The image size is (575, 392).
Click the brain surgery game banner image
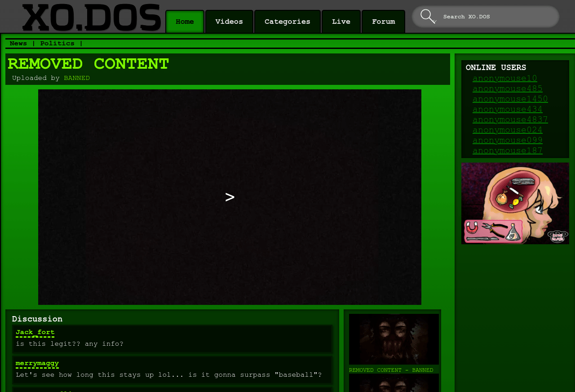pos(515,203)
